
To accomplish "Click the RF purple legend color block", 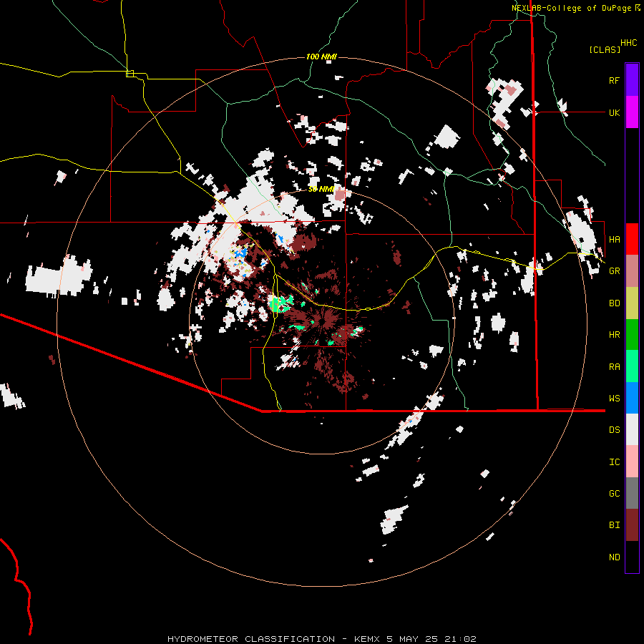I will (x=632, y=80).
